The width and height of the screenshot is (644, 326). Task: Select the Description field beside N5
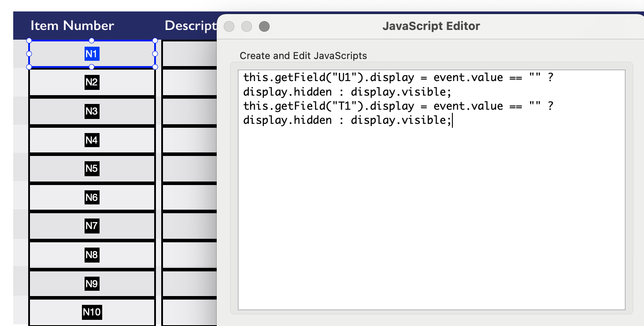click(x=189, y=168)
